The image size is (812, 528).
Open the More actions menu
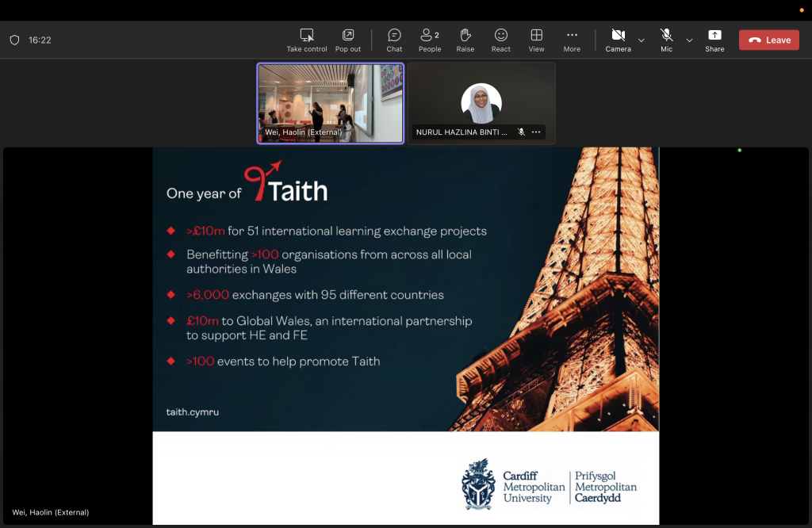572,40
